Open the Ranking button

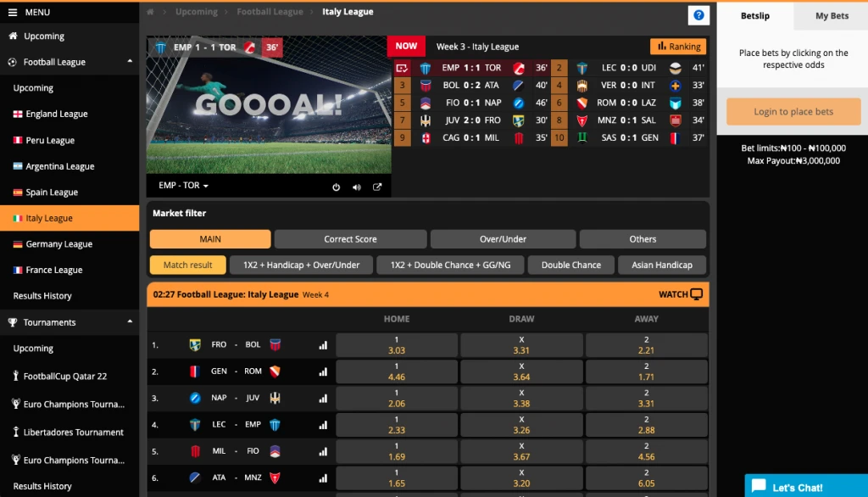[678, 47]
